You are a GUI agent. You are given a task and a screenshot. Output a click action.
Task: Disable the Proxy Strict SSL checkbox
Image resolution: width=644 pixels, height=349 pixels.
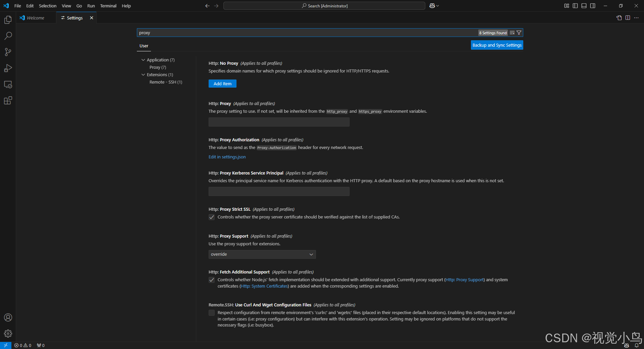click(x=212, y=217)
